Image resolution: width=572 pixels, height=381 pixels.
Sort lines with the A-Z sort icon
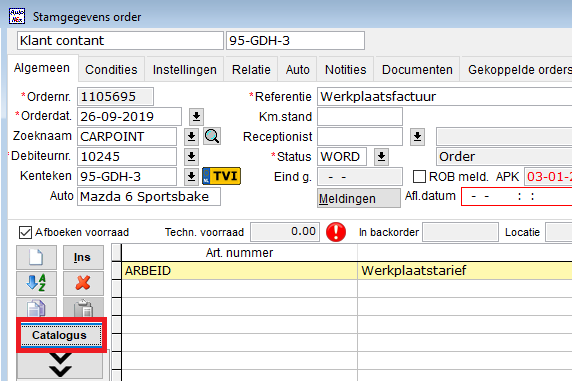click(36, 283)
